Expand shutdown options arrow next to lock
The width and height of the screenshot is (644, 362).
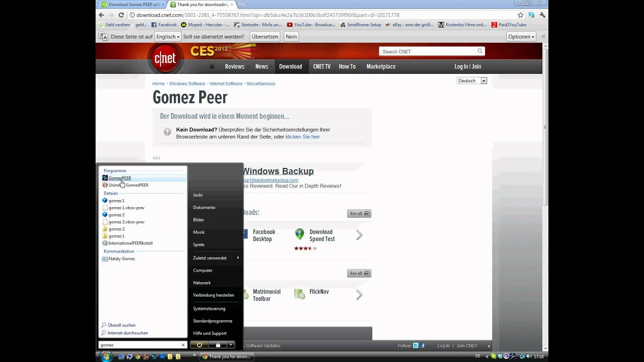pos(231,344)
